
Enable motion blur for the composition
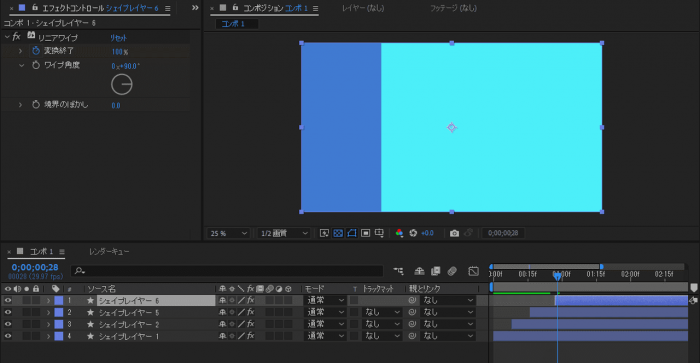click(452, 271)
